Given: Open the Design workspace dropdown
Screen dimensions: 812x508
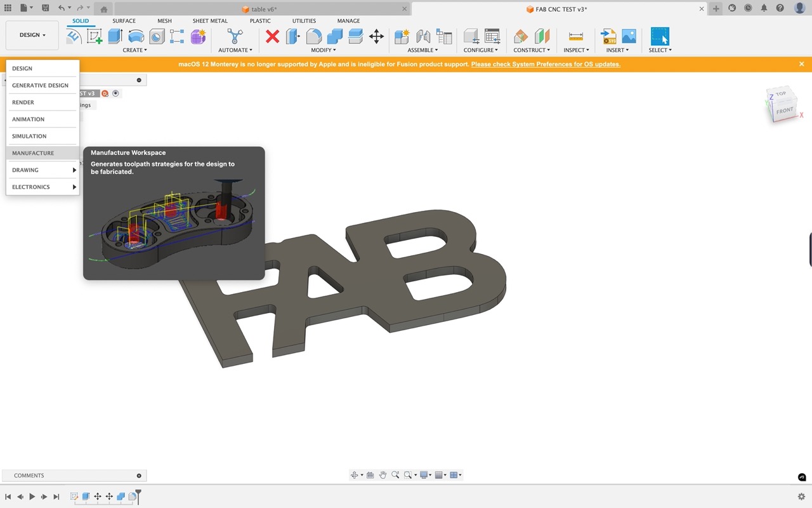Looking at the screenshot, I should [x=32, y=35].
